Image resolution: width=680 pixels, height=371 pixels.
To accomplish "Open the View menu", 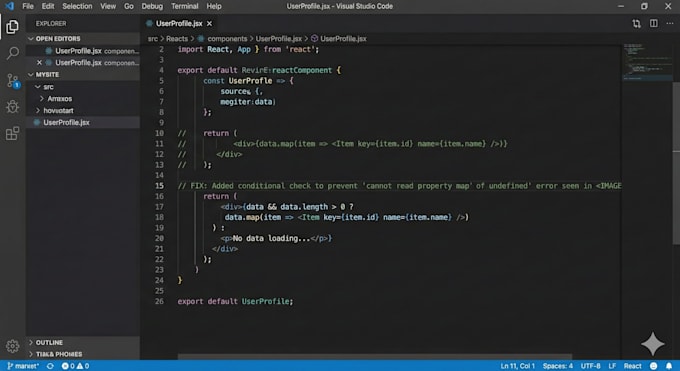I will pos(108,6).
